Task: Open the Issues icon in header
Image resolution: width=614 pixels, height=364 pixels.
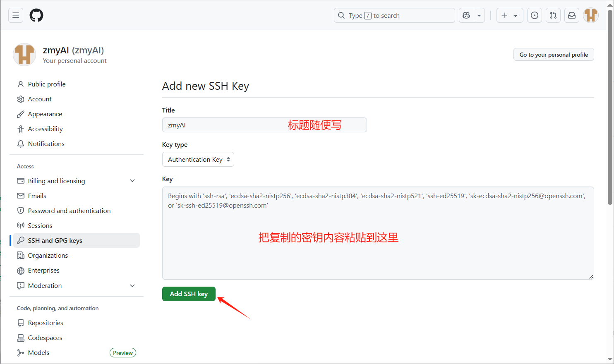Action: 535,15
